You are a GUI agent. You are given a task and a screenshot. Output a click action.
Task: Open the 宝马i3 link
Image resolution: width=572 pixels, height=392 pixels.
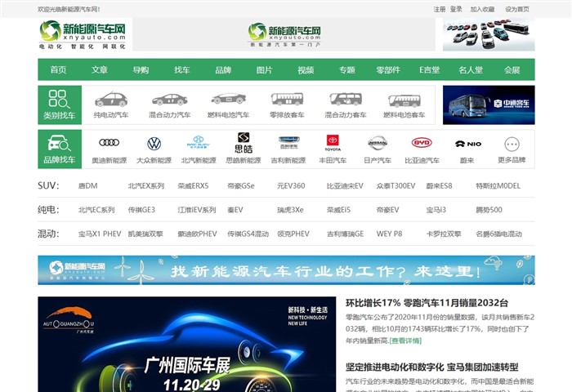(x=436, y=210)
